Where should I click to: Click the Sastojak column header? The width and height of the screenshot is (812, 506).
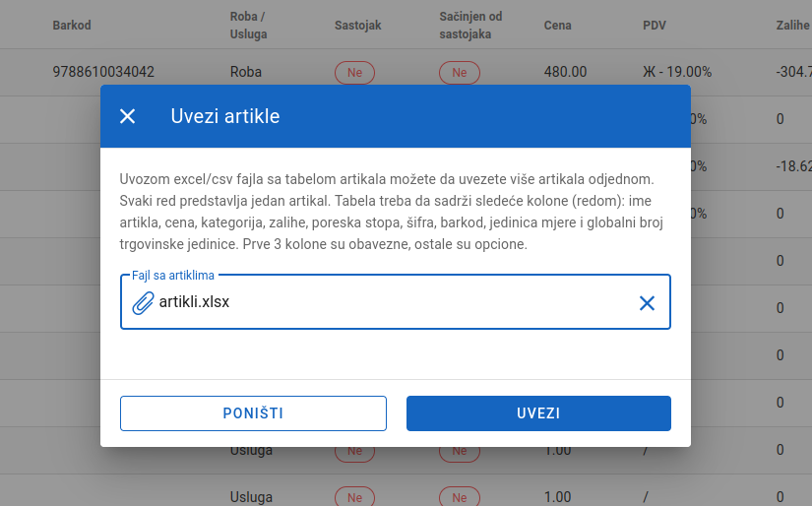[x=358, y=25]
